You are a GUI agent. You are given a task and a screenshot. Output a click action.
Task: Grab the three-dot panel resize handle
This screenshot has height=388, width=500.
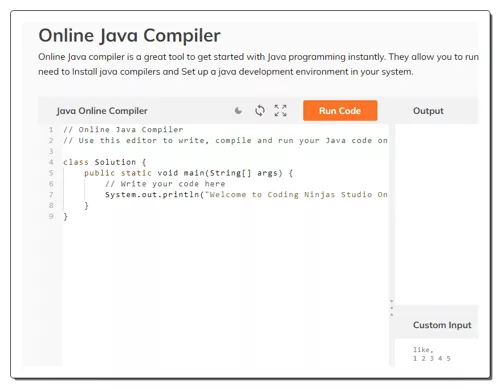point(392,308)
